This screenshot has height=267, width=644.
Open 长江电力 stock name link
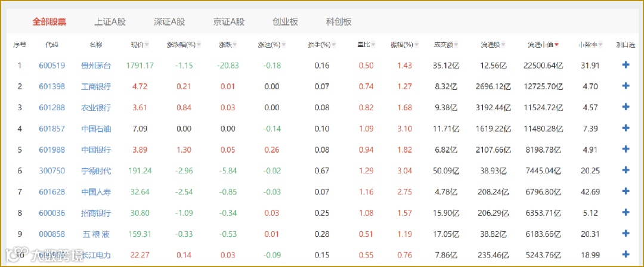pyautogui.click(x=96, y=254)
